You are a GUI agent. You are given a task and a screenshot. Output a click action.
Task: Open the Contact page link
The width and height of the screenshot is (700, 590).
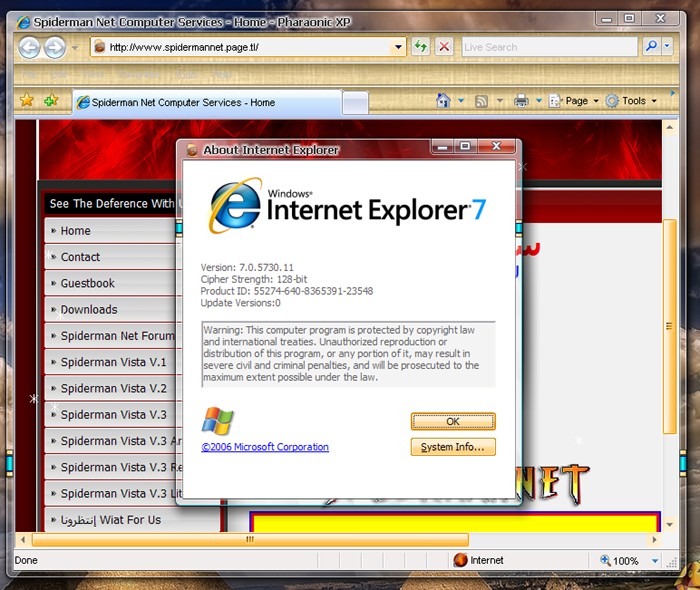click(x=80, y=257)
